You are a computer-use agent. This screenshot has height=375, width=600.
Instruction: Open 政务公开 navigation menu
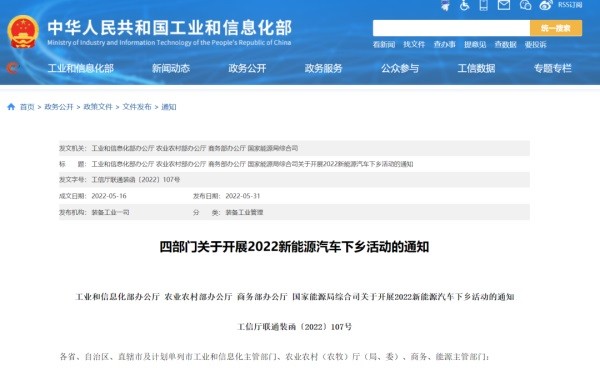pos(247,68)
